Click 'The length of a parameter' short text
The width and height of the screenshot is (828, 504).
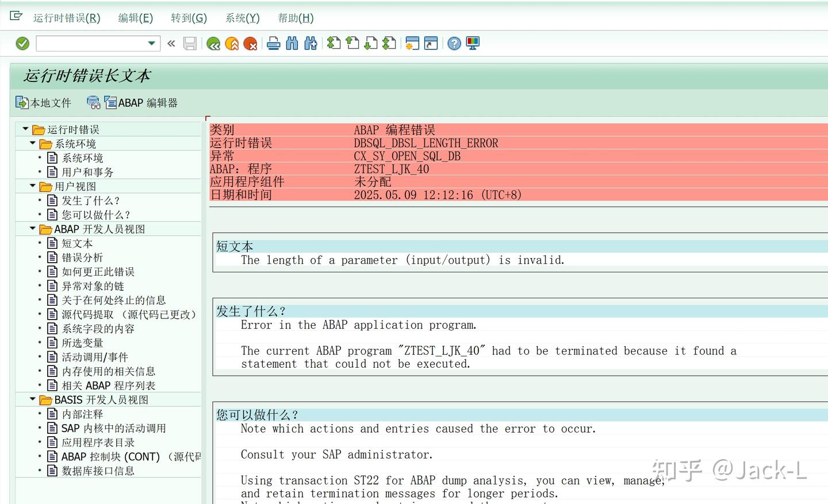pyautogui.click(x=402, y=260)
